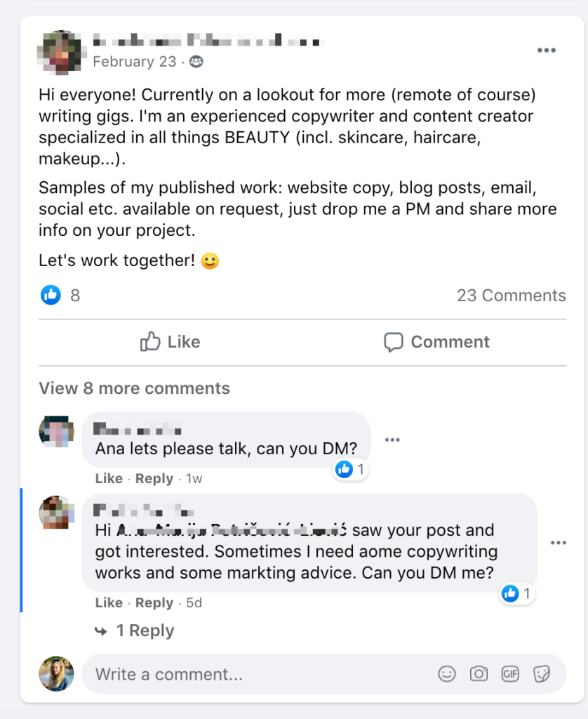Expand 'View 8 more comments'
This screenshot has height=719, width=588.
pyautogui.click(x=134, y=388)
